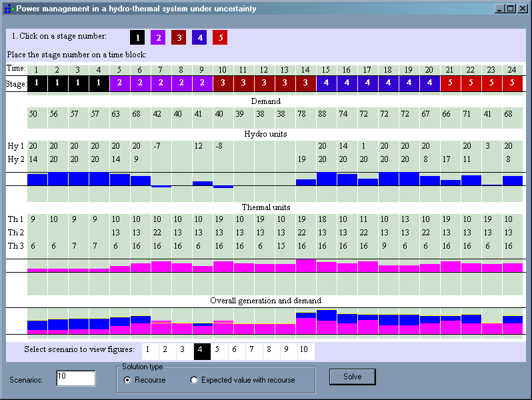Screen dimensions: 532x400
Task: Maximize the application window
Action: [511, 9]
